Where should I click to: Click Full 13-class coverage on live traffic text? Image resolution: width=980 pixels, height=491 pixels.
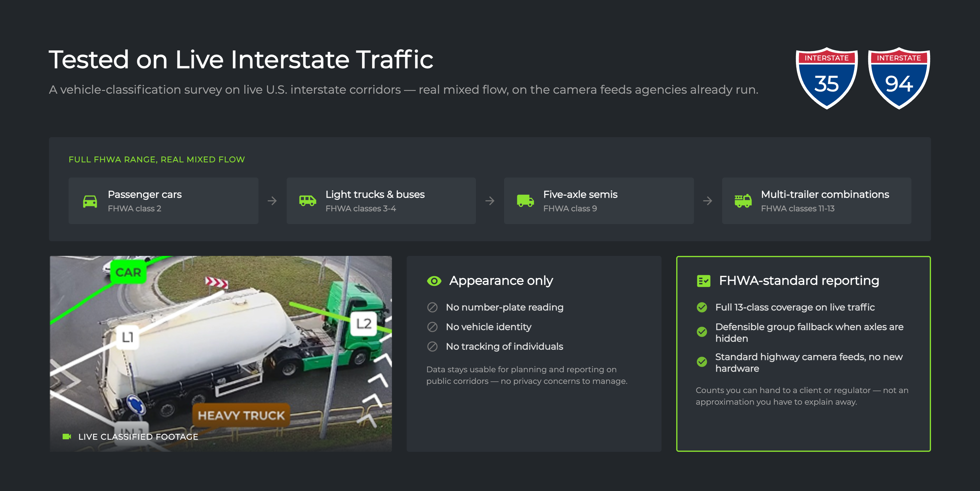click(795, 307)
